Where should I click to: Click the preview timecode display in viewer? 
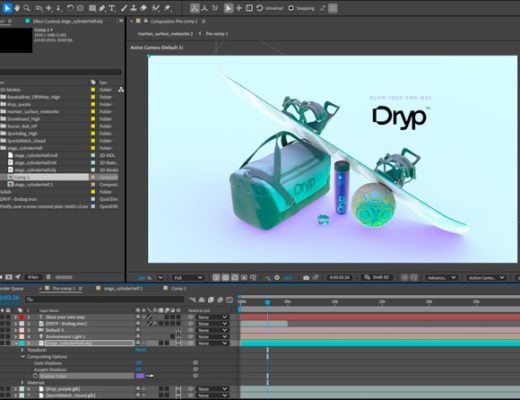click(x=339, y=277)
